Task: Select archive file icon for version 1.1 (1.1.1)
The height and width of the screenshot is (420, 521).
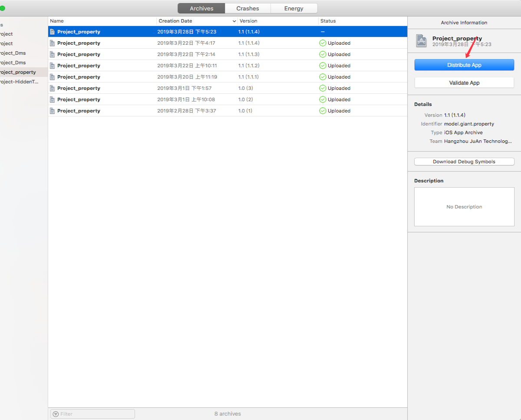Action: click(x=53, y=77)
